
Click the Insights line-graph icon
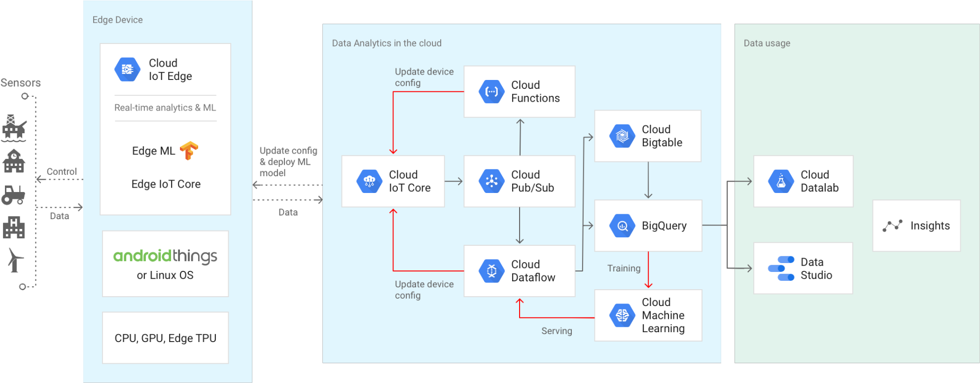click(892, 226)
